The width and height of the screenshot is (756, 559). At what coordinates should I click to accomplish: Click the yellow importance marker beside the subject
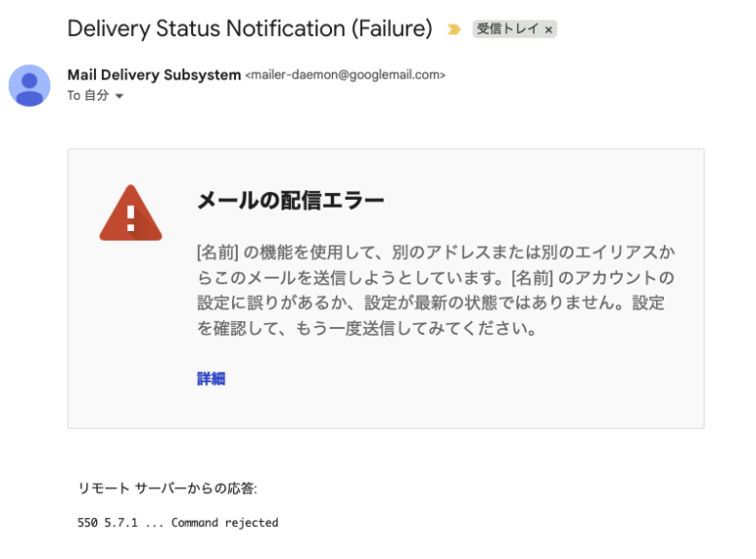click(453, 30)
